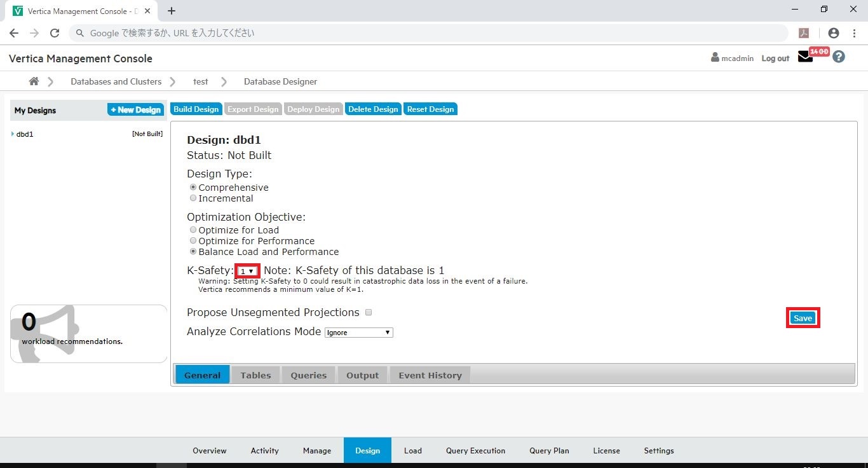The width and height of the screenshot is (868, 468).
Task: Open the Query Execution bottom menu
Action: pos(475,451)
